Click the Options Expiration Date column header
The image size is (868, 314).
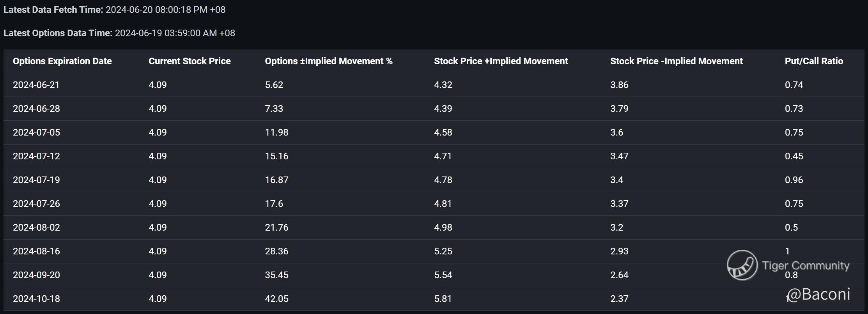(x=62, y=61)
